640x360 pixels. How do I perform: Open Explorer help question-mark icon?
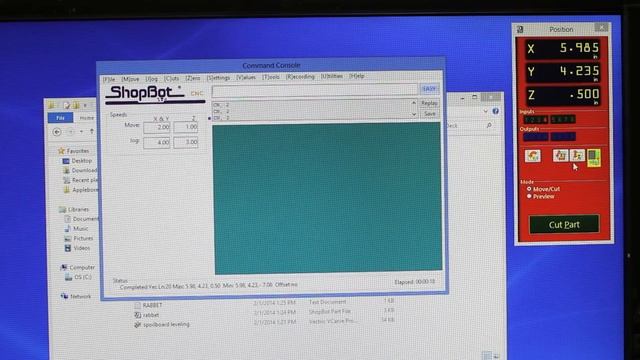pyautogui.click(x=496, y=111)
